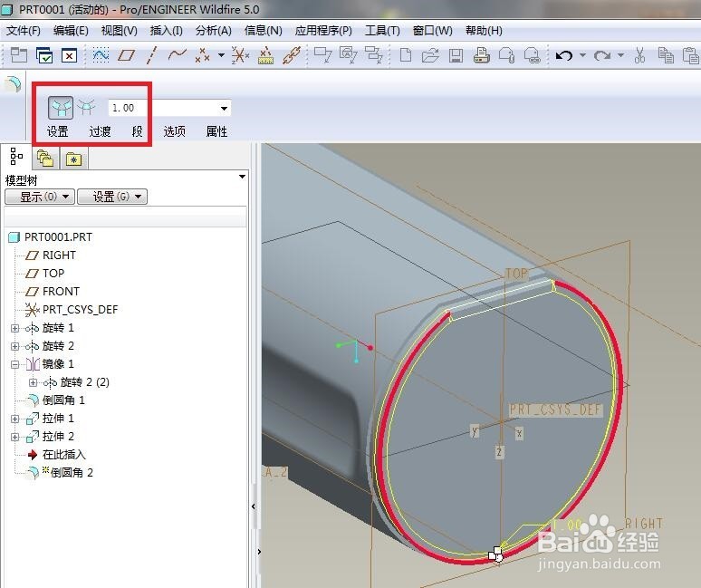
Task: Open the datum point type dropdown arrow
Action: coord(221,55)
